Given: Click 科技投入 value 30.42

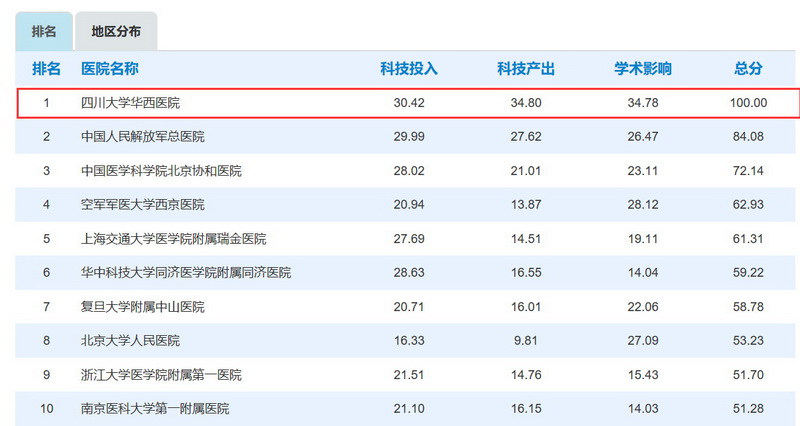Looking at the screenshot, I should (409, 103).
